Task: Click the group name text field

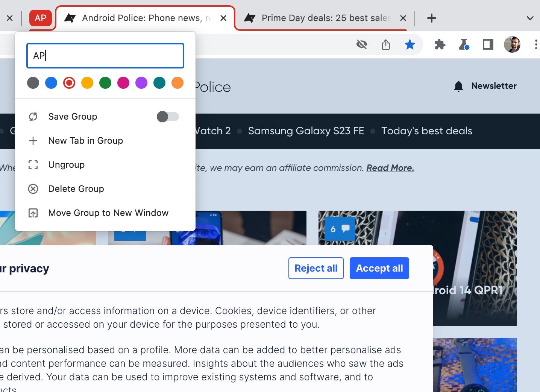Action: (x=105, y=56)
